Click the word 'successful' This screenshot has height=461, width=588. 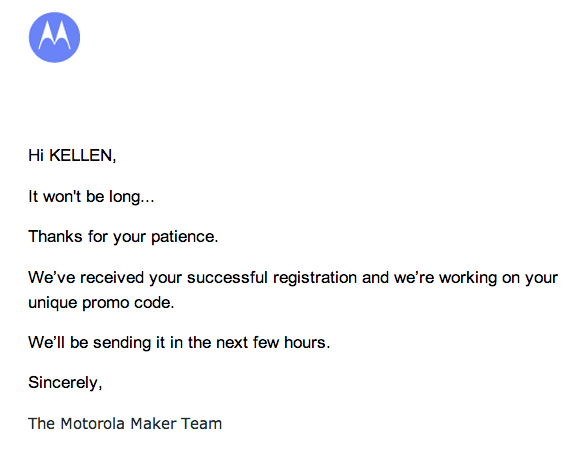click(x=227, y=278)
